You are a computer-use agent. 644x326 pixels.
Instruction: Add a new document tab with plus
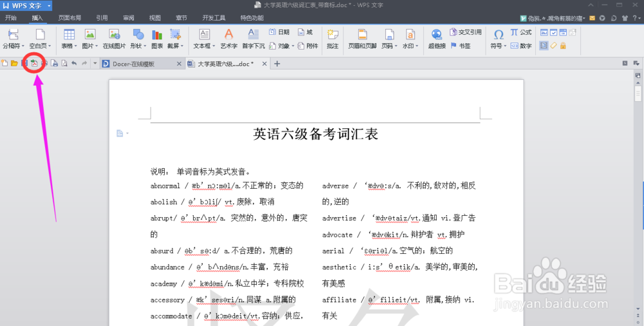pos(277,64)
